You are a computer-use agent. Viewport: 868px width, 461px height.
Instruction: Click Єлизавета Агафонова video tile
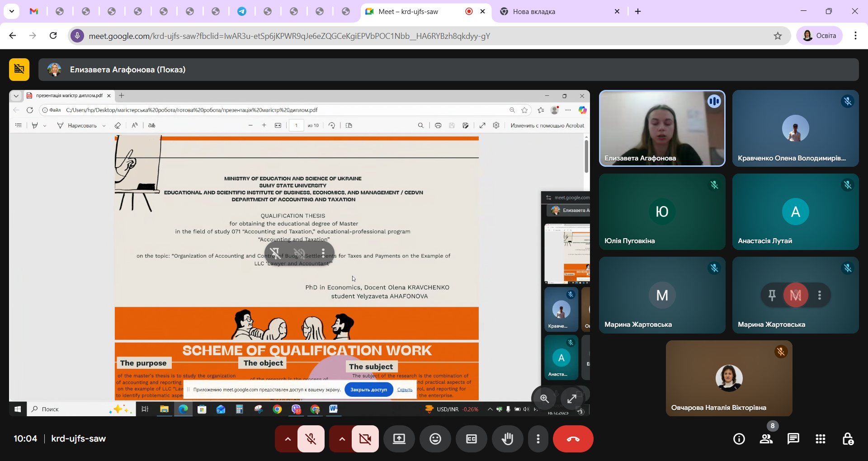coord(662,128)
